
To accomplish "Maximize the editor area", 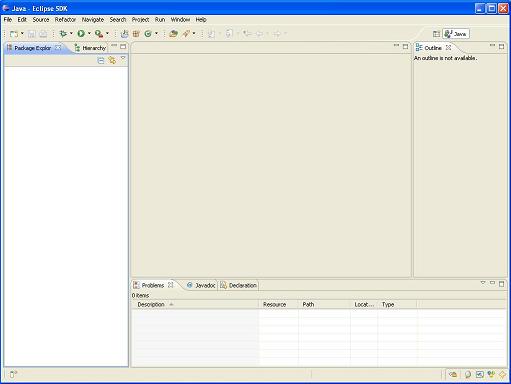I will [405, 46].
